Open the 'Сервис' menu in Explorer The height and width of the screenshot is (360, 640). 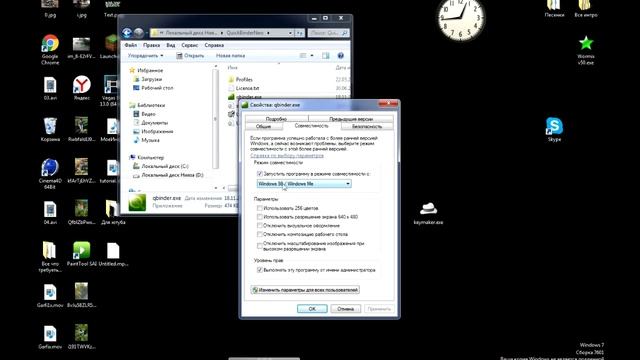tap(189, 45)
